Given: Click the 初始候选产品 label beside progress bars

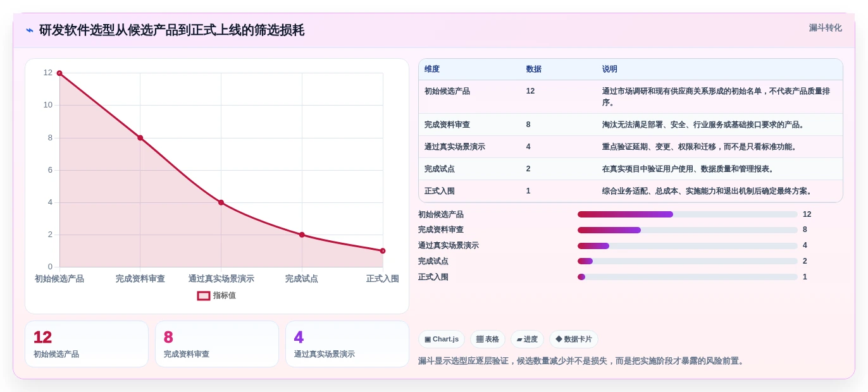Looking at the screenshot, I should click(441, 214).
